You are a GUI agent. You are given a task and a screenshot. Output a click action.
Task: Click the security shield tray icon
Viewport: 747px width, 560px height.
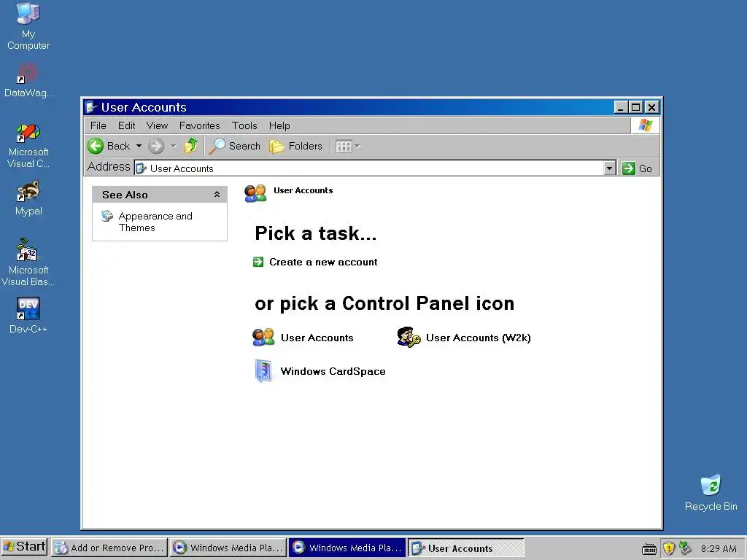(x=669, y=548)
